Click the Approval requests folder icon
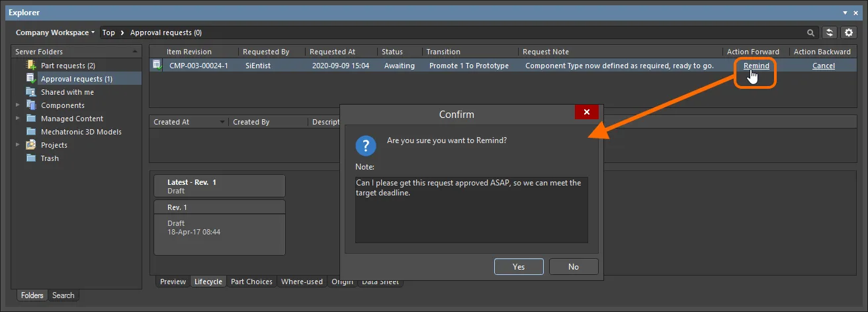Viewport: 868px width, 312px height. (31, 79)
